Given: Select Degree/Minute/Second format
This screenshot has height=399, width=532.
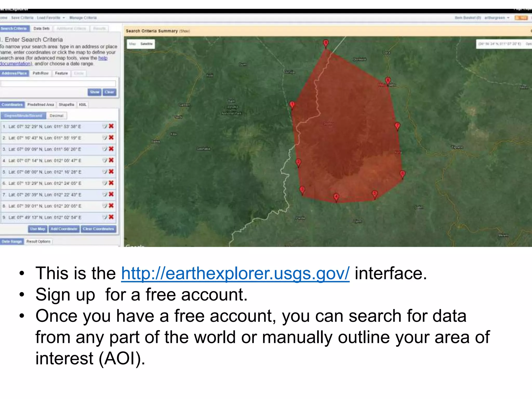Looking at the screenshot, I should click(23, 116).
